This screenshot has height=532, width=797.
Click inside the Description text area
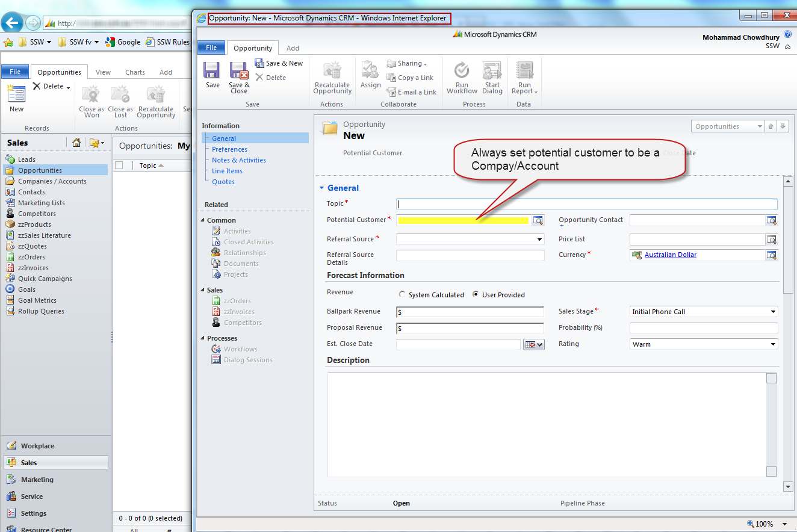click(x=547, y=425)
